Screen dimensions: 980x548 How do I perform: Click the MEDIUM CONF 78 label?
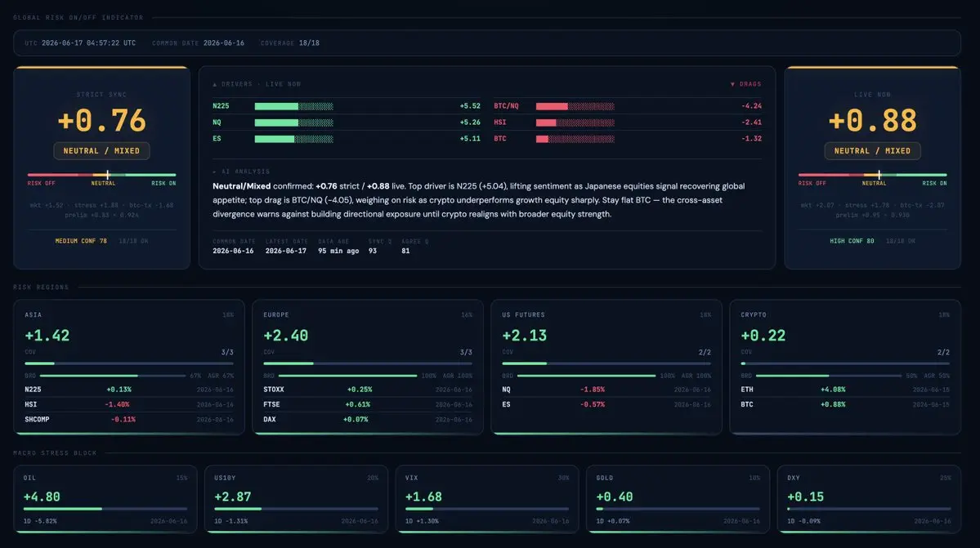[81, 241]
